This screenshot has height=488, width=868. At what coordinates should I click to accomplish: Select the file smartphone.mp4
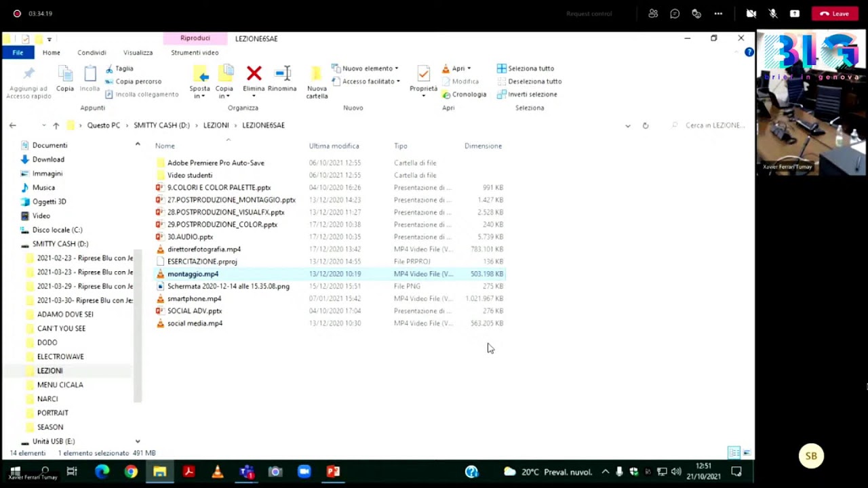[x=194, y=299]
